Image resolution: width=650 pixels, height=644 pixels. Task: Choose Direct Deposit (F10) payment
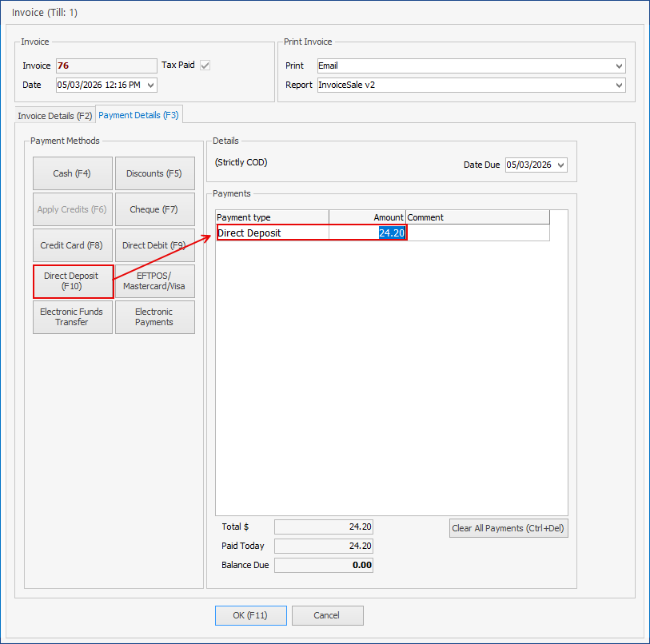(x=73, y=281)
